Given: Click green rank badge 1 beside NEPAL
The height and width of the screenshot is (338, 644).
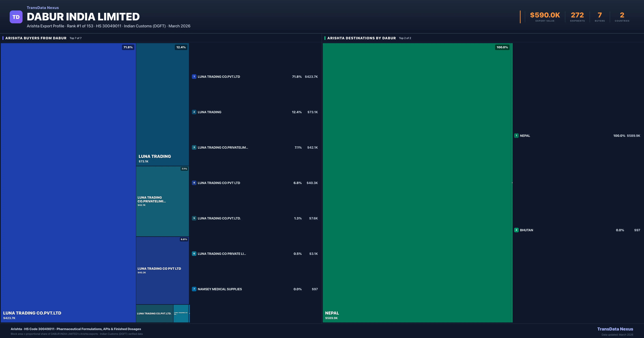Looking at the screenshot, I should pyautogui.click(x=516, y=136).
